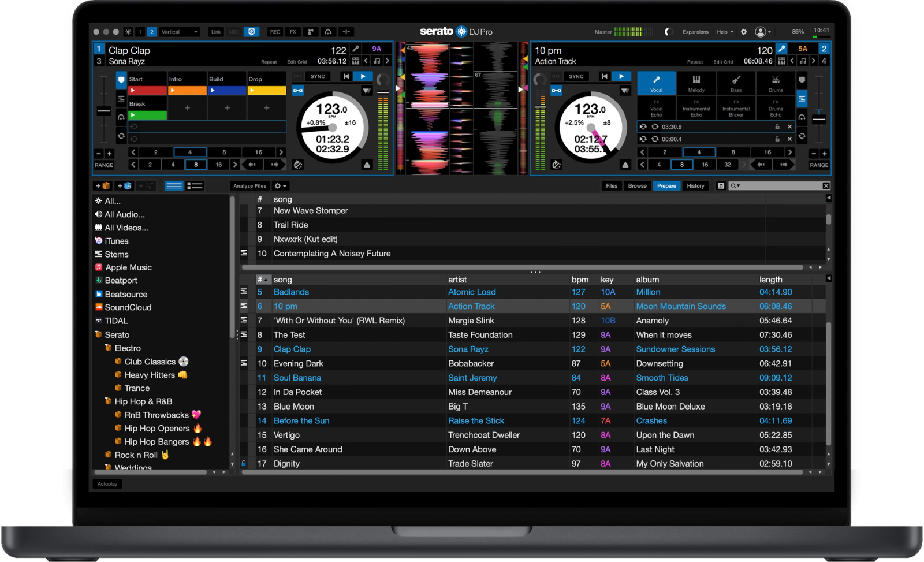Toggle the key lock microphone icon on deck 2

(x=781, y=49)
